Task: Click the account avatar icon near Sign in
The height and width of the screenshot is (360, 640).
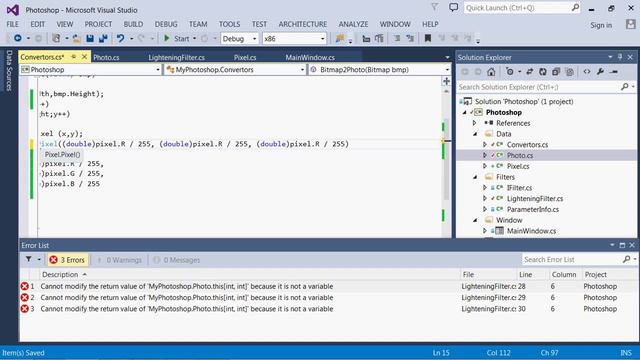Action: point(631,24)
